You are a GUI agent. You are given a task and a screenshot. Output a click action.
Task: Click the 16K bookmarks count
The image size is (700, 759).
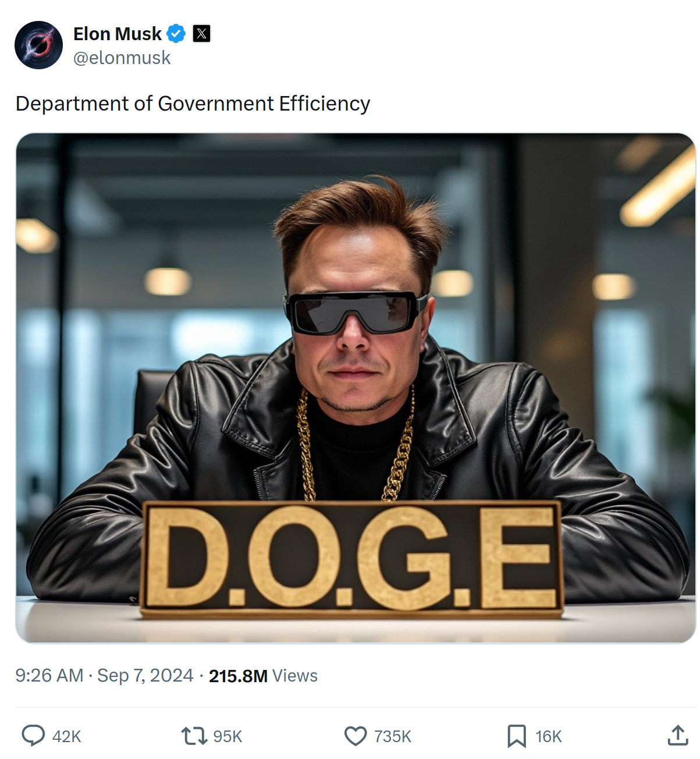549,737
